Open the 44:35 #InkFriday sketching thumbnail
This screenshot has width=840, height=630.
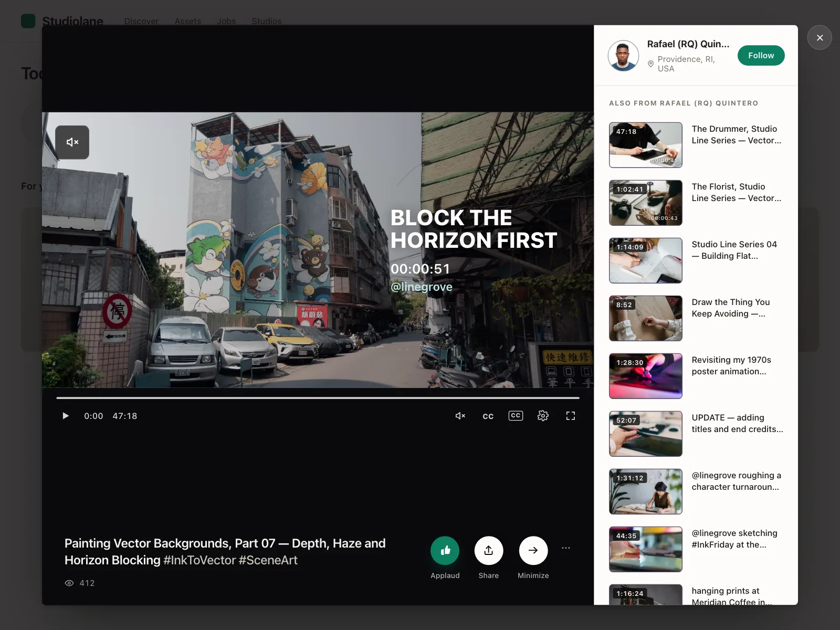(x=646, y=549)
